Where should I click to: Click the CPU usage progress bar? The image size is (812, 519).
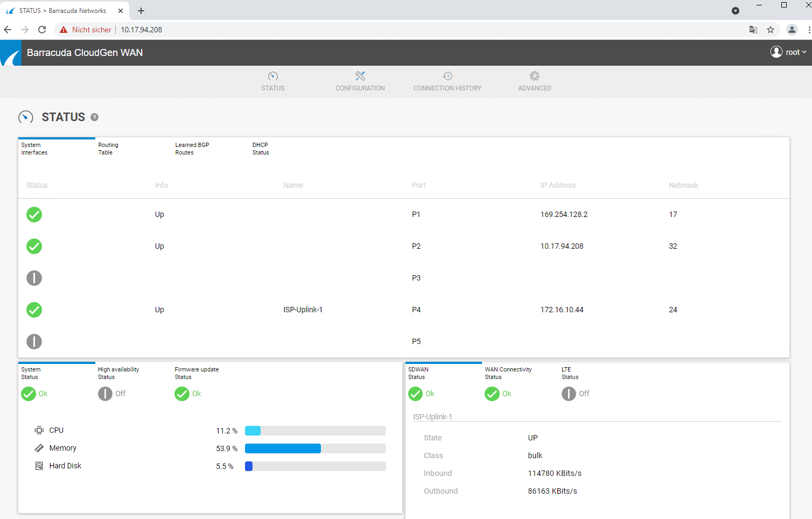click(315, 431)
